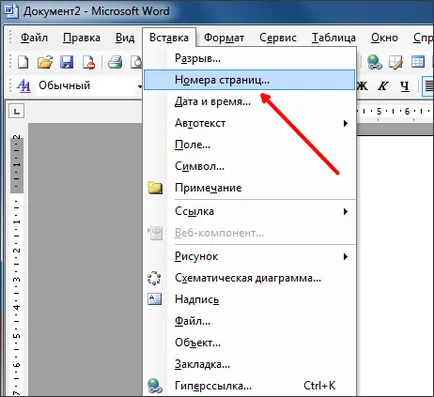Open a file with the folder icon
This screenshot has height=397, width=434.
tap(45, 62)
